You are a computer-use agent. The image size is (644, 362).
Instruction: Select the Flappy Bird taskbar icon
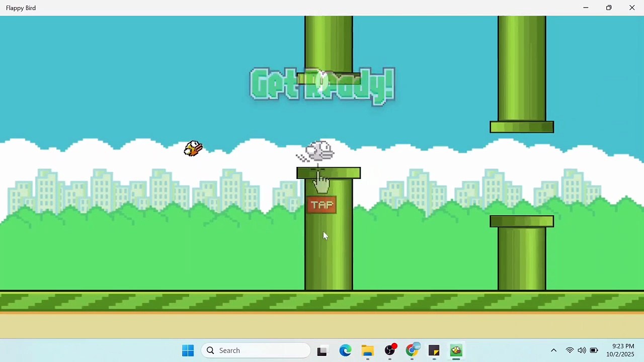tap(456, 350)
